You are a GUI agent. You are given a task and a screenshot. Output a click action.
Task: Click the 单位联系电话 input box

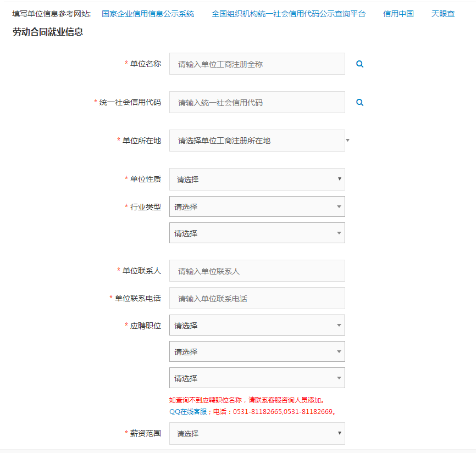coord(257,299)
